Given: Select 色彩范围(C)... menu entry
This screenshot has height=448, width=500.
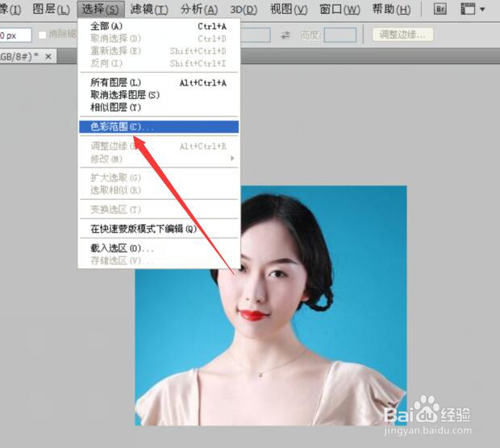Looking at the screenshot, I should (159, 127).
